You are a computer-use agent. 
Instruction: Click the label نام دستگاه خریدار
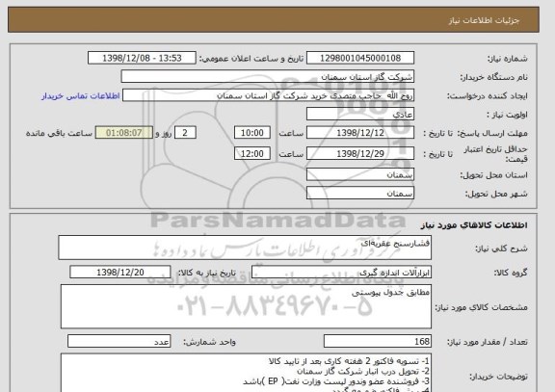(x=493, y=77)
